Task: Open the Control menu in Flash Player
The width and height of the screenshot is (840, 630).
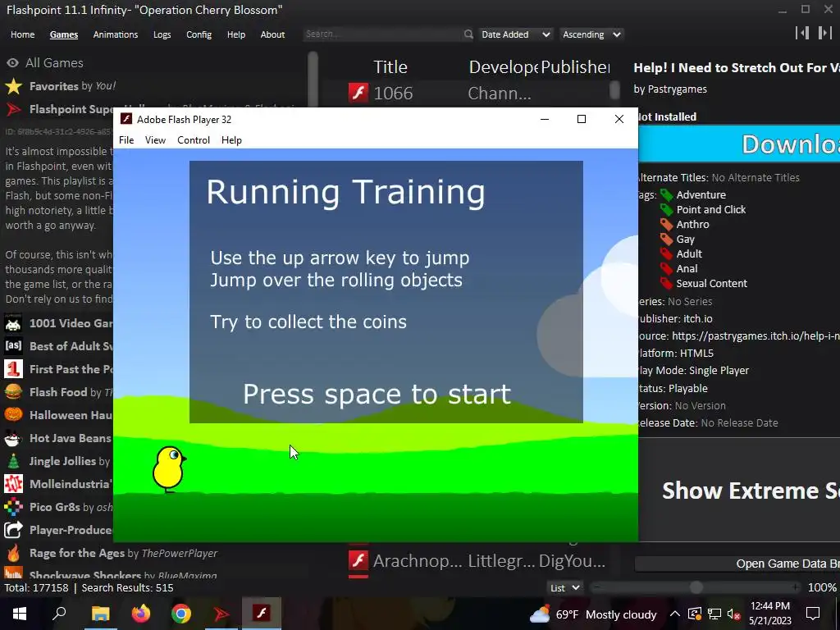Action: click(x=194, y=139)
